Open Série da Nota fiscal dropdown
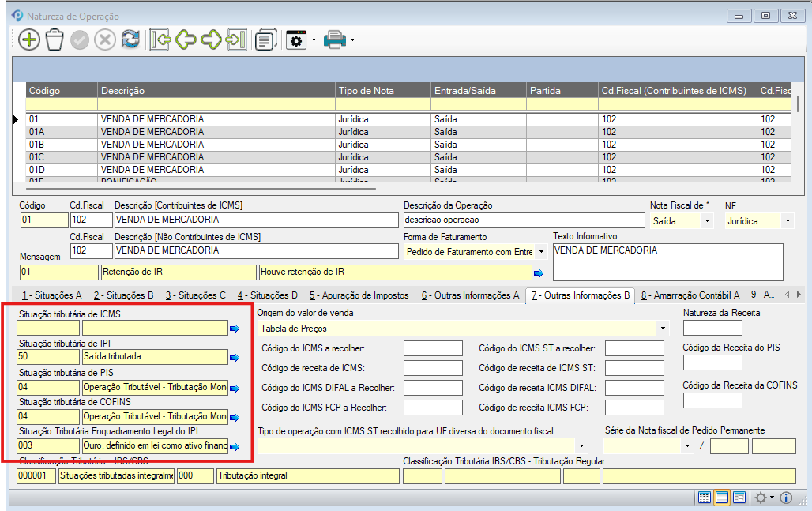The image size is (812, 511). point(687,445)
